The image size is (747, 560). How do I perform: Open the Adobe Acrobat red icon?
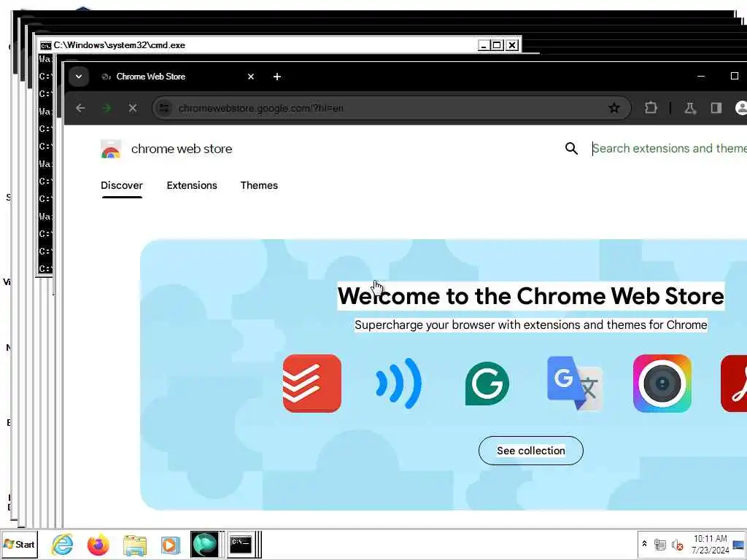pyautogui.click(x=734, y=384)
